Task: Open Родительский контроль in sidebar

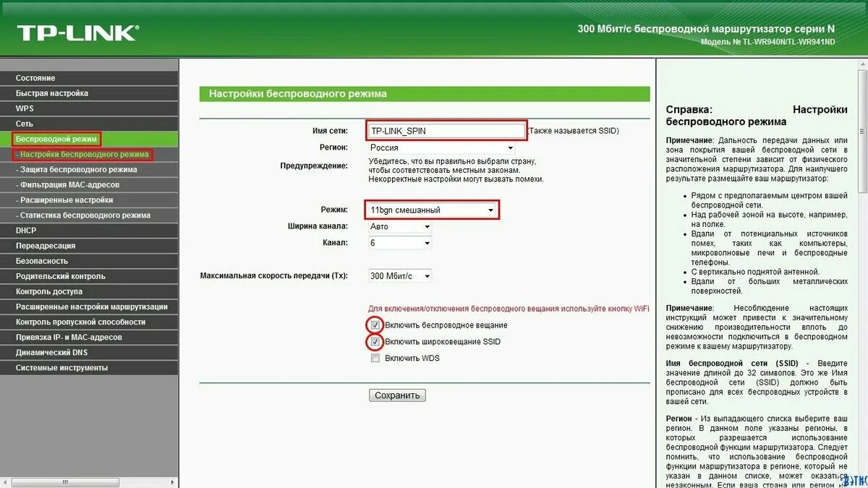Action: click(88, 276)
